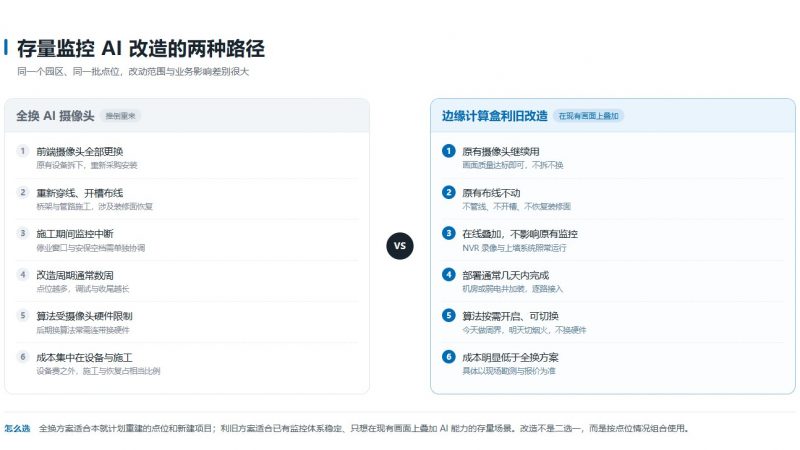Screen dimensions: 800x450
Task: Click the description 点位越多，调试与收尾越长
Action: pos(83,289)
